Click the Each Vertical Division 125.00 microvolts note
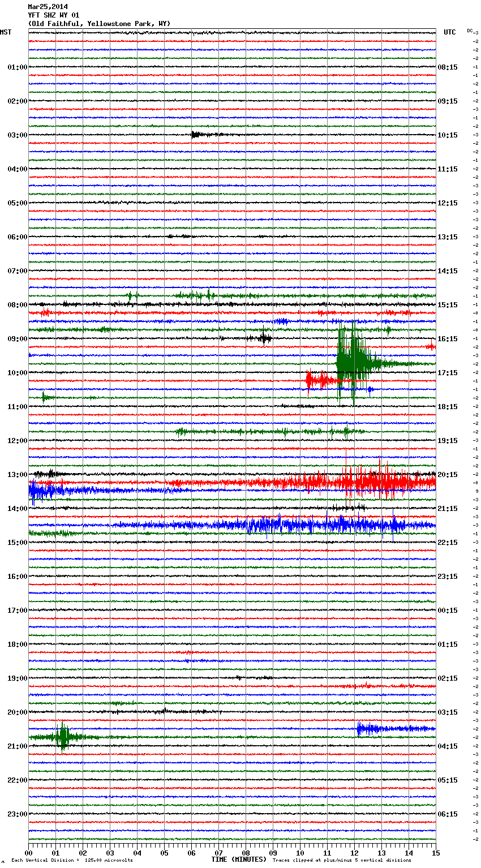Screen dimensions: 481x868 pos(72,860)
